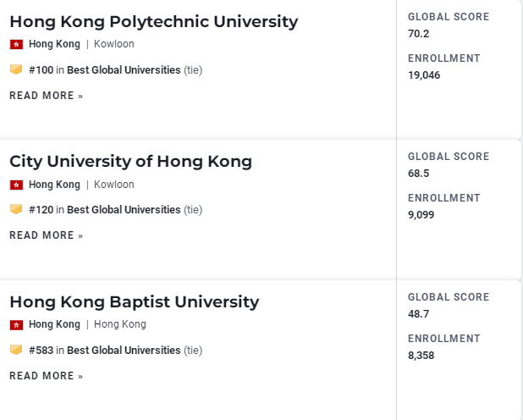Open Hong Kong Baptist University title link
The image size is (523, 420).
135,302
